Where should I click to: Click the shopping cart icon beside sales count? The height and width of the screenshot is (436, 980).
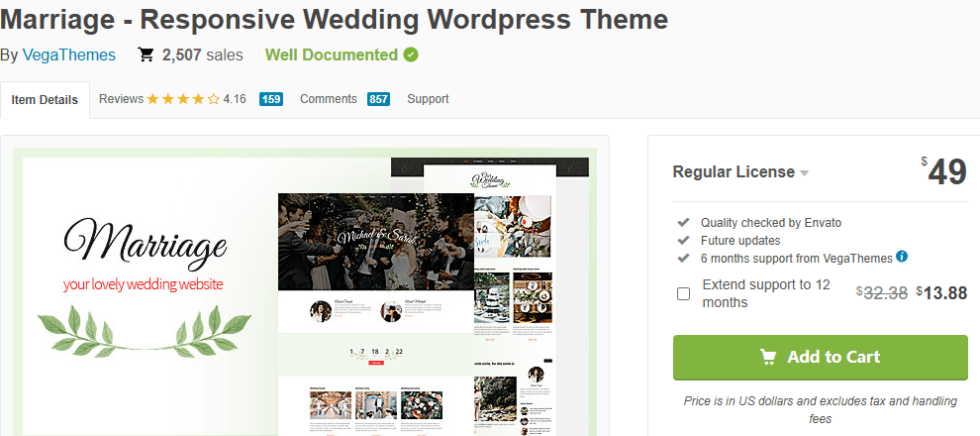coord(146,55)
